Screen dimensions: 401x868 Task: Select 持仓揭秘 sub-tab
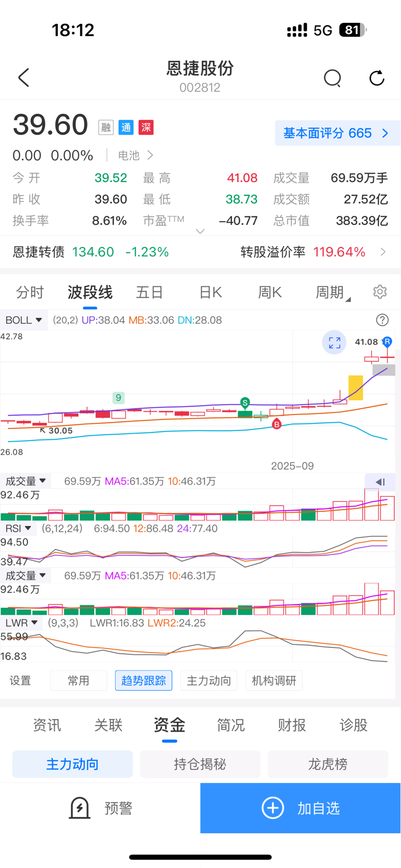coord(200,764)
